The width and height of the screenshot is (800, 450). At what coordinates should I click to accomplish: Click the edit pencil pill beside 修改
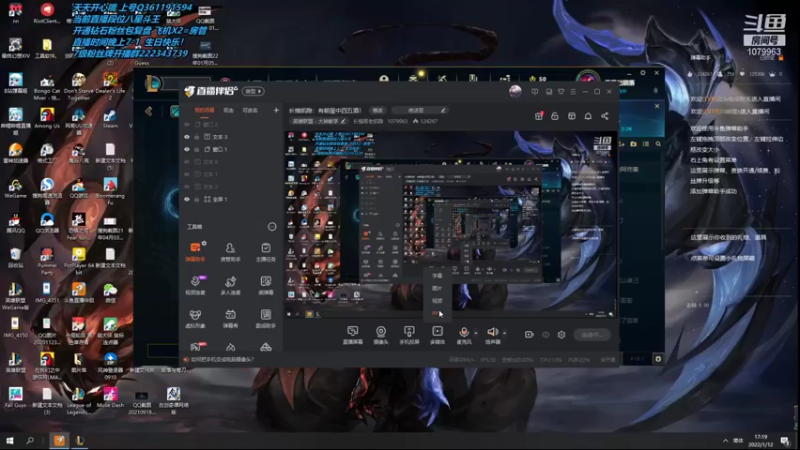pos(420,110)
